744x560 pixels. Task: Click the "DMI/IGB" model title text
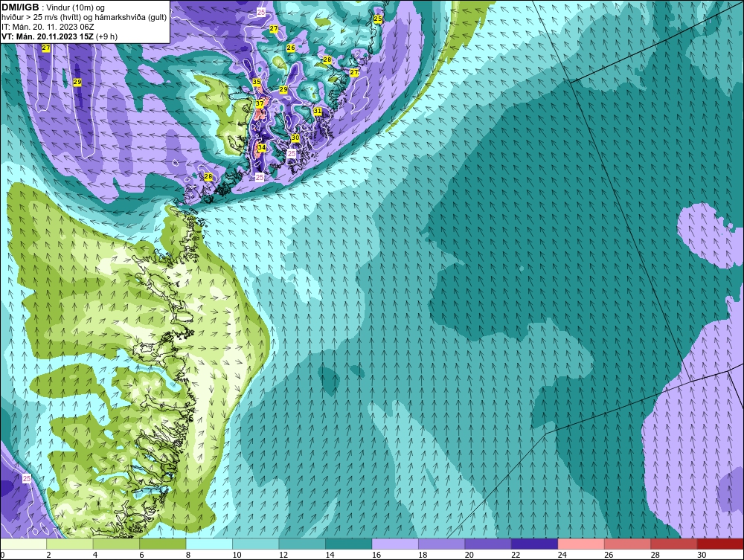click(x=20, y=7)
